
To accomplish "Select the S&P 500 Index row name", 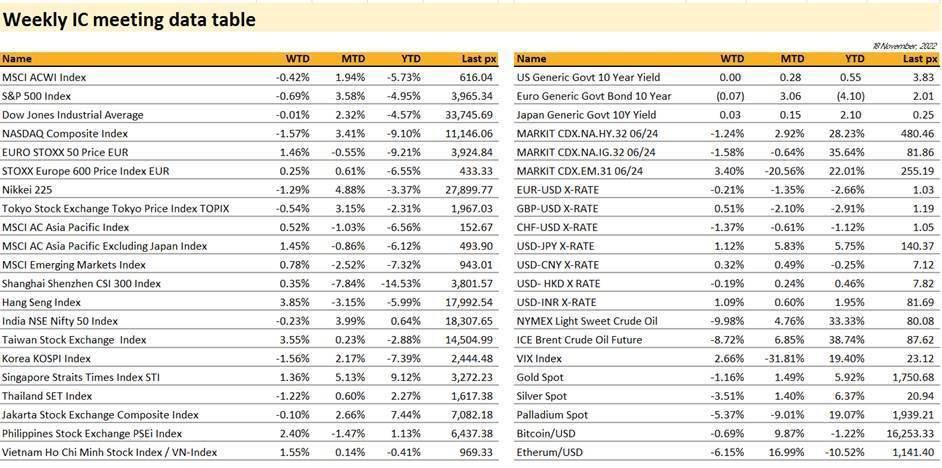I will pyautogui.click(x=36, y=96).
